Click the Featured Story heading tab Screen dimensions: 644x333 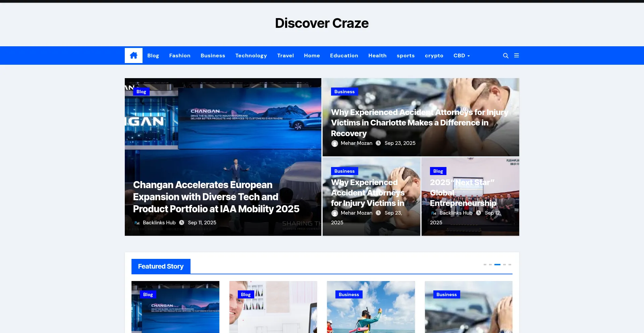(161, 266)
